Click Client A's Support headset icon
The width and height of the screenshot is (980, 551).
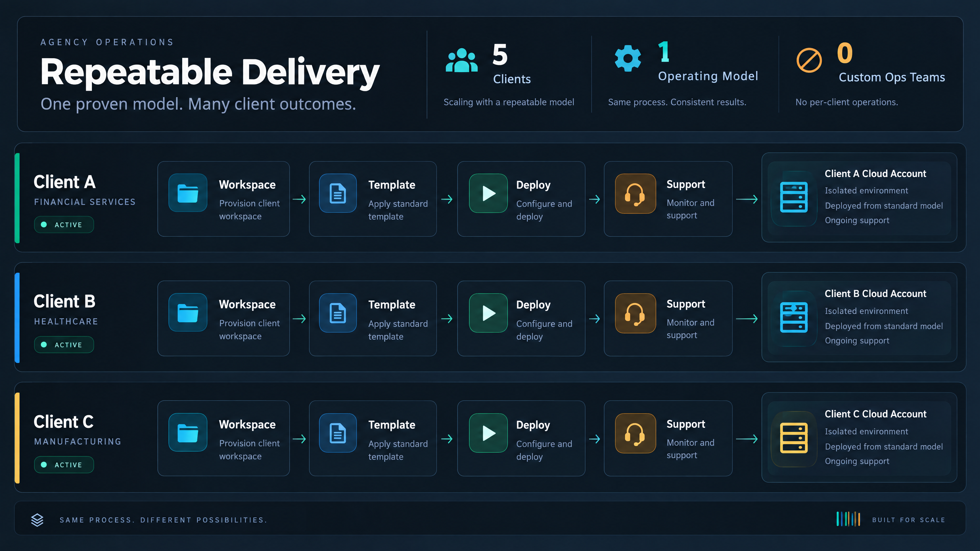635,194
